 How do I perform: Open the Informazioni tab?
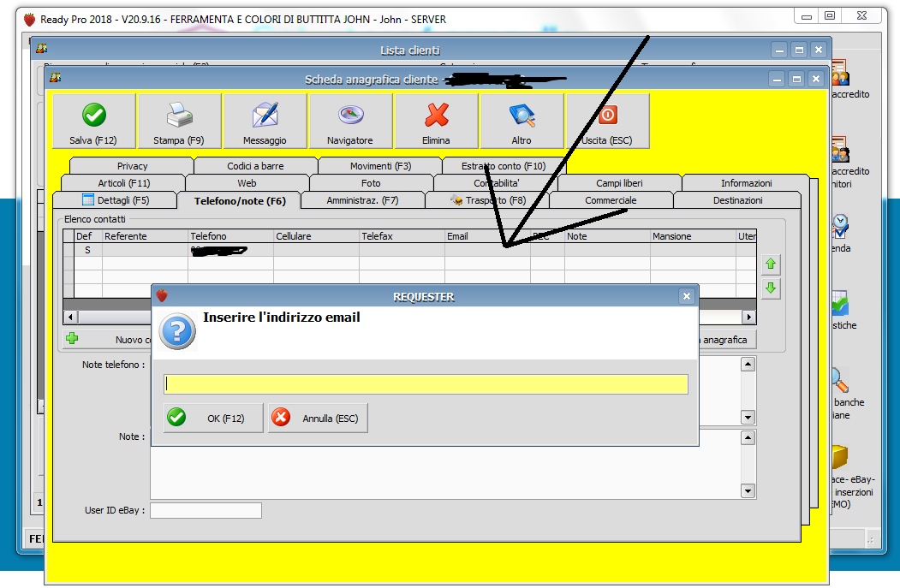746,183
